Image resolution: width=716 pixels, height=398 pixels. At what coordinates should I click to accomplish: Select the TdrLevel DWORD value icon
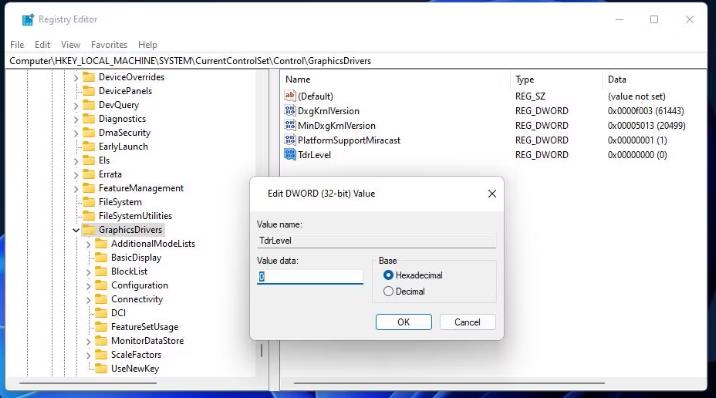click(290, 155)
